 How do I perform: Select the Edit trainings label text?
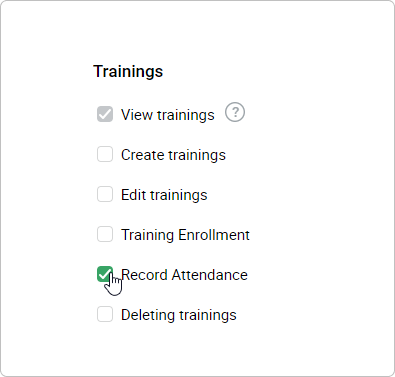click(164, 195)
